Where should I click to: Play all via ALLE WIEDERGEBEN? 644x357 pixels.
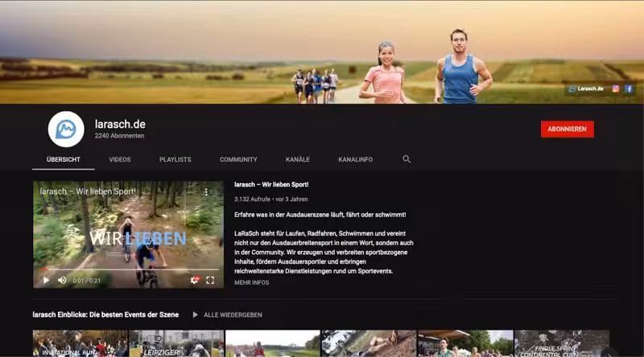coord(228,314)
